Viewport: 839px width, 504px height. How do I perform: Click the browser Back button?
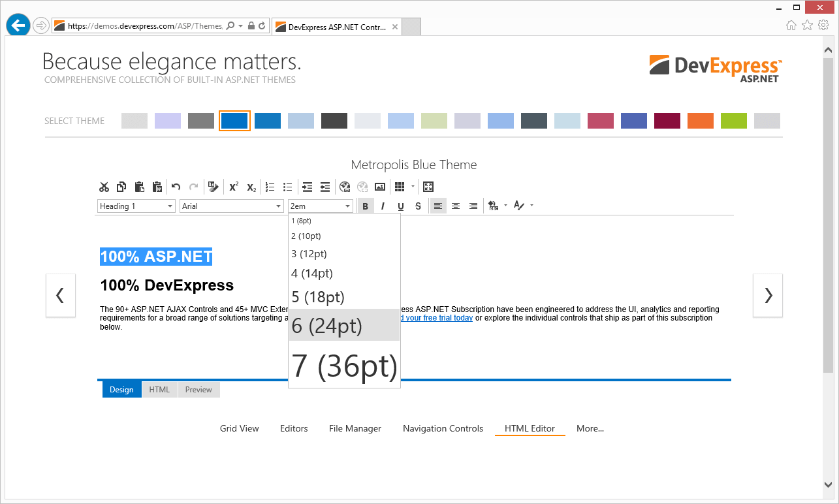18,25
